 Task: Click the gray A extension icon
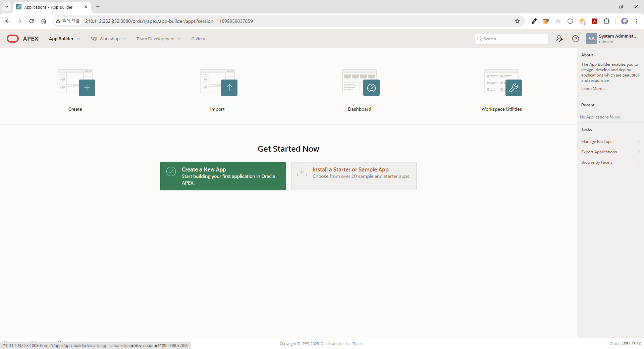(558, 21)
